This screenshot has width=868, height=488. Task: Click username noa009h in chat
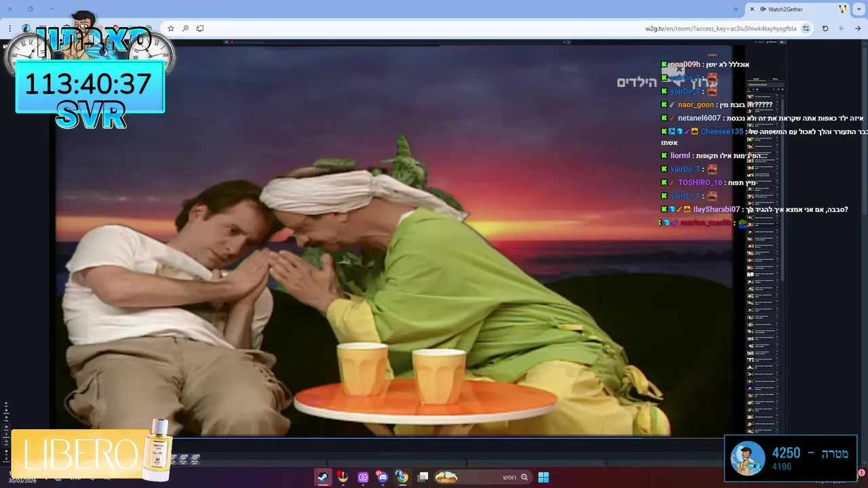[x=685, y=64]
